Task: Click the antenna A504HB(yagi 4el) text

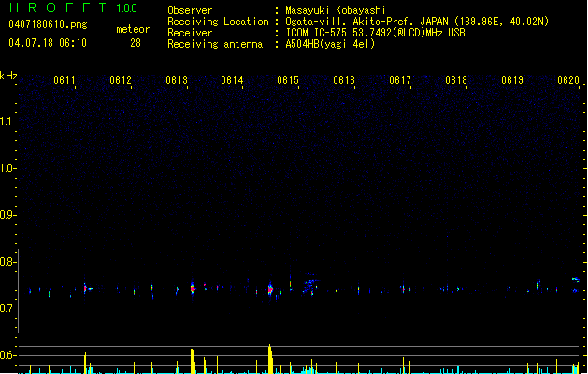Action: 330,44
